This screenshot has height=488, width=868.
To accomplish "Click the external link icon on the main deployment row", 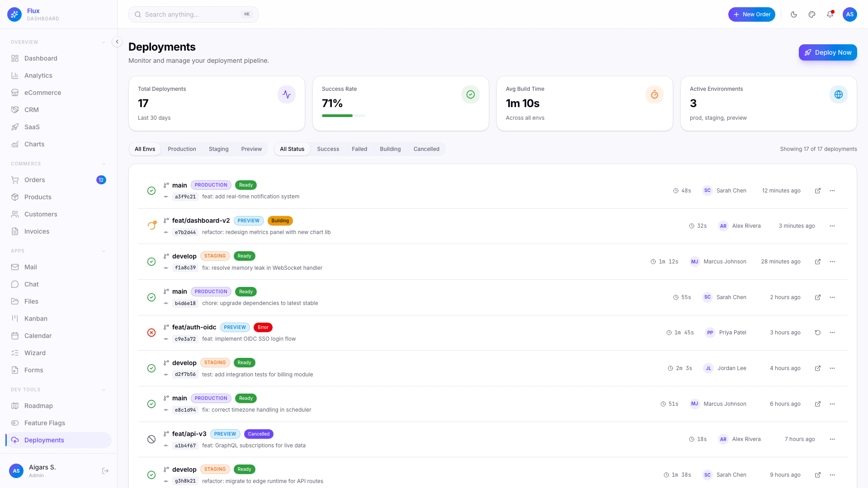I will [x=818, y=191].
